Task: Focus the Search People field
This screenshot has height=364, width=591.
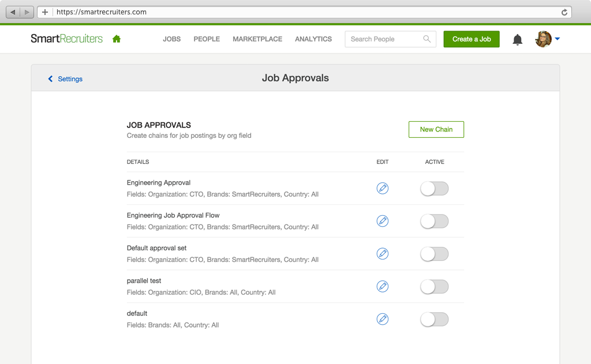Action: [390, 39]
